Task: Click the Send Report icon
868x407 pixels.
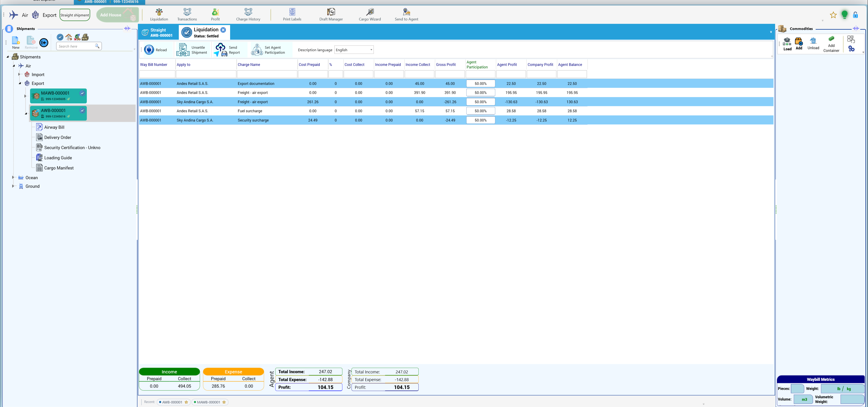Action: click(x=221, y=50)
